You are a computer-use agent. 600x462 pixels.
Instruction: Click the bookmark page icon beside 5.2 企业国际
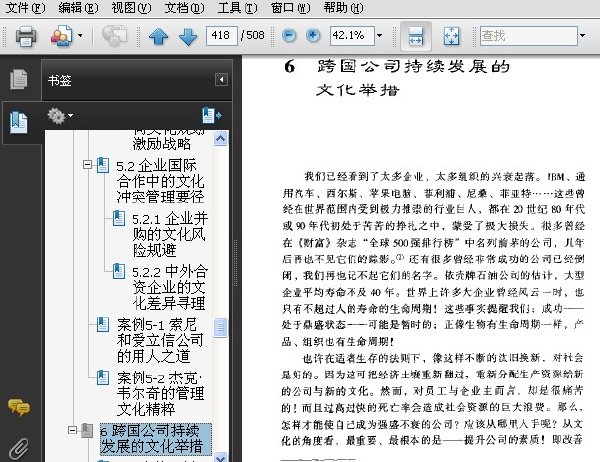(103, 165)
